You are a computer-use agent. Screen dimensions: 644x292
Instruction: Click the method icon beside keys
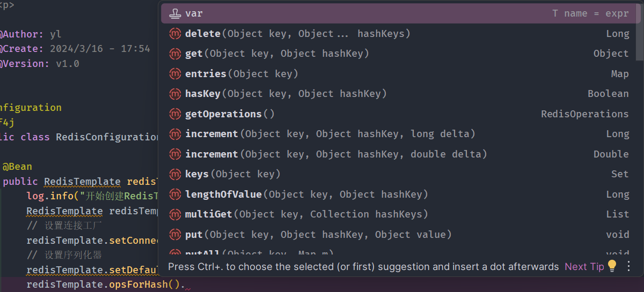(x=175, y=174)
